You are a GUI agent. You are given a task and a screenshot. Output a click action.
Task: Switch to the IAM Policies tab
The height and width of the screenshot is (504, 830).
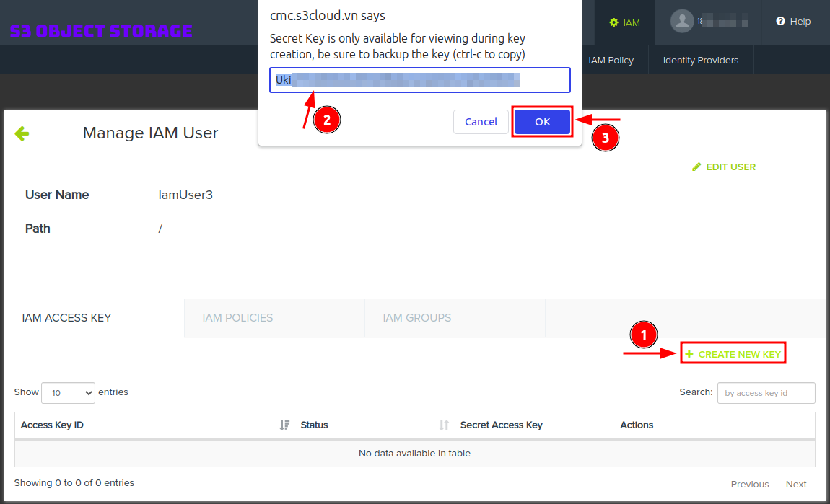[x=237, y=318]
